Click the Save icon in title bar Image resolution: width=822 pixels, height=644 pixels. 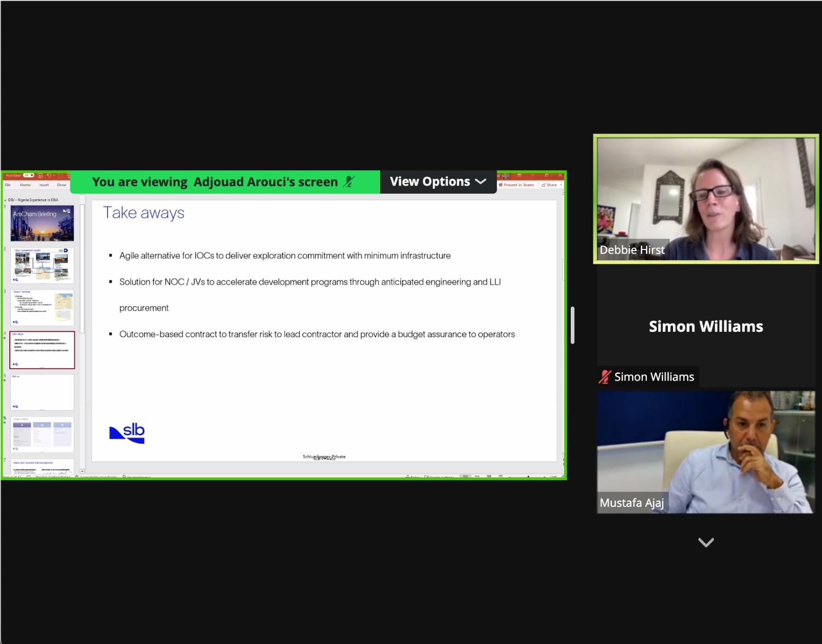click(40, 176)
